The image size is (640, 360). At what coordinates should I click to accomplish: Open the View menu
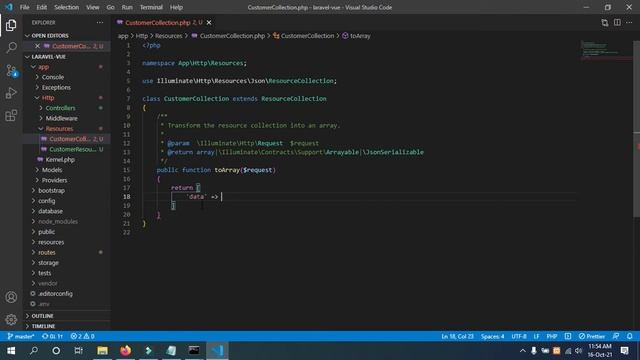93,7
